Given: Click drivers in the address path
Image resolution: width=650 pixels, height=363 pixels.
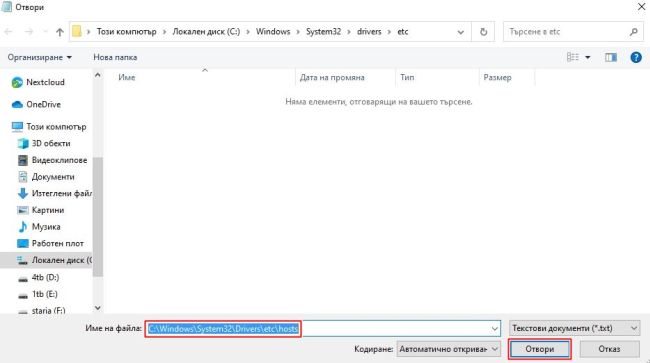Looking at the screenshot, I should 369,31.
